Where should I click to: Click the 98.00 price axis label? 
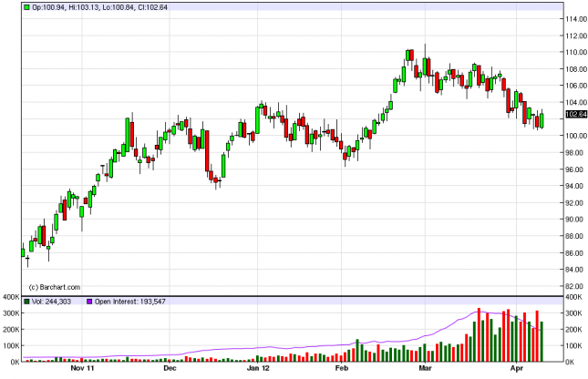click(576, 152)
